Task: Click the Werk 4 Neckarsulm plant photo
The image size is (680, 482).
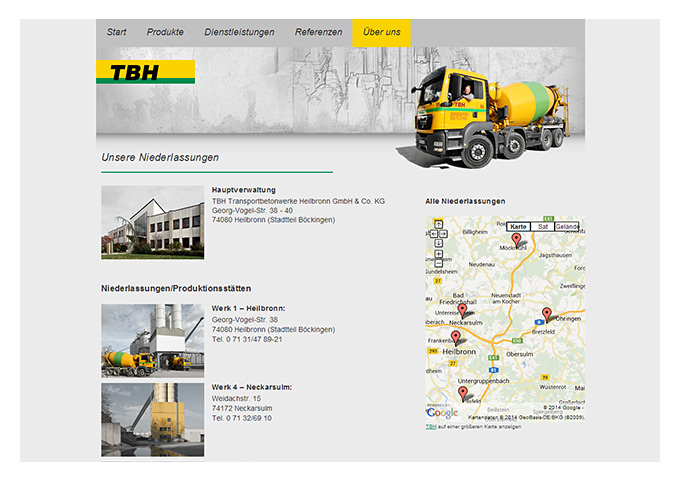Action: [x=153, y=420]
